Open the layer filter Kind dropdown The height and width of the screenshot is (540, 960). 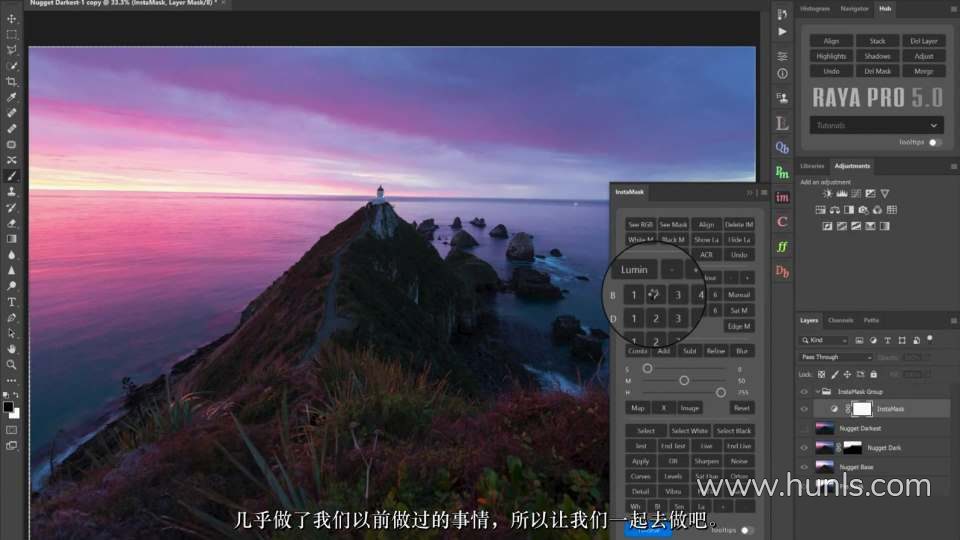824,340
